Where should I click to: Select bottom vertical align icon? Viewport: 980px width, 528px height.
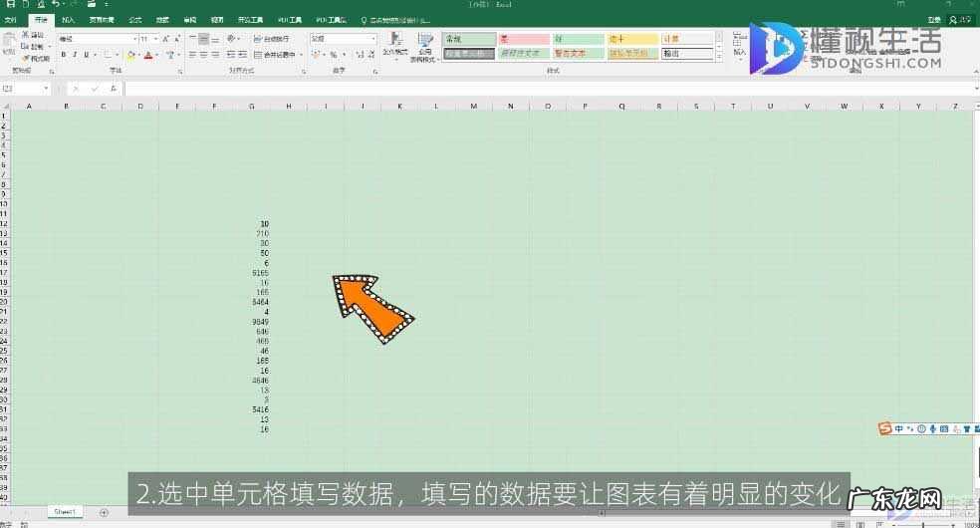215,39
